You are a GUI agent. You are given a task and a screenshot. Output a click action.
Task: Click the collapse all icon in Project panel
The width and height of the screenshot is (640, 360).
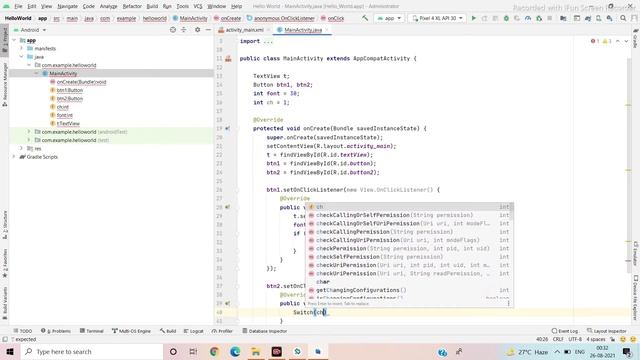184,30
